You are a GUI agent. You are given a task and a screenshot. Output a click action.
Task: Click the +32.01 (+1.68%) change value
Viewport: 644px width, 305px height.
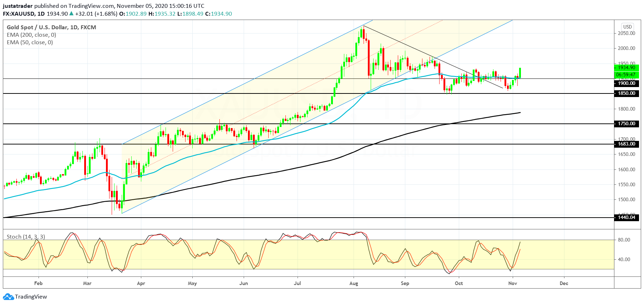96,14
